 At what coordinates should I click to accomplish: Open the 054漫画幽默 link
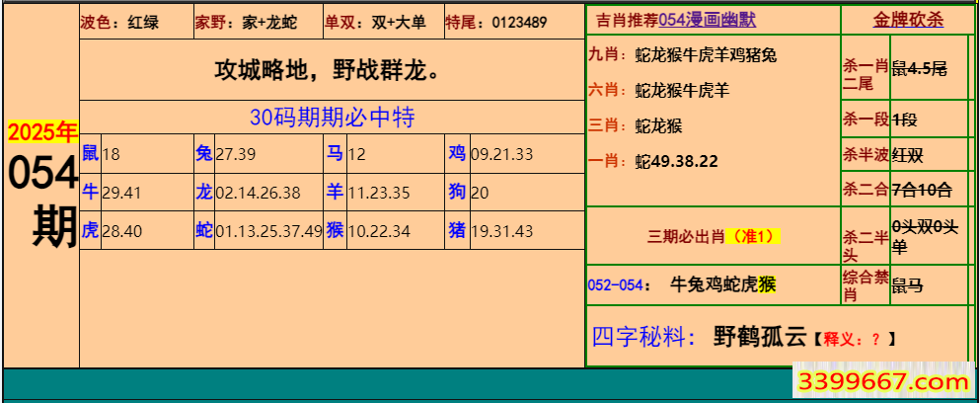tap(708, 22)
